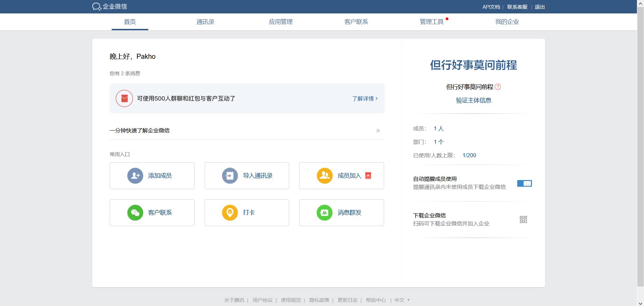This screenshot has width=644, height=306.
Task: Click the red packet badge beside 成员加入
Action: coord(368,176)
